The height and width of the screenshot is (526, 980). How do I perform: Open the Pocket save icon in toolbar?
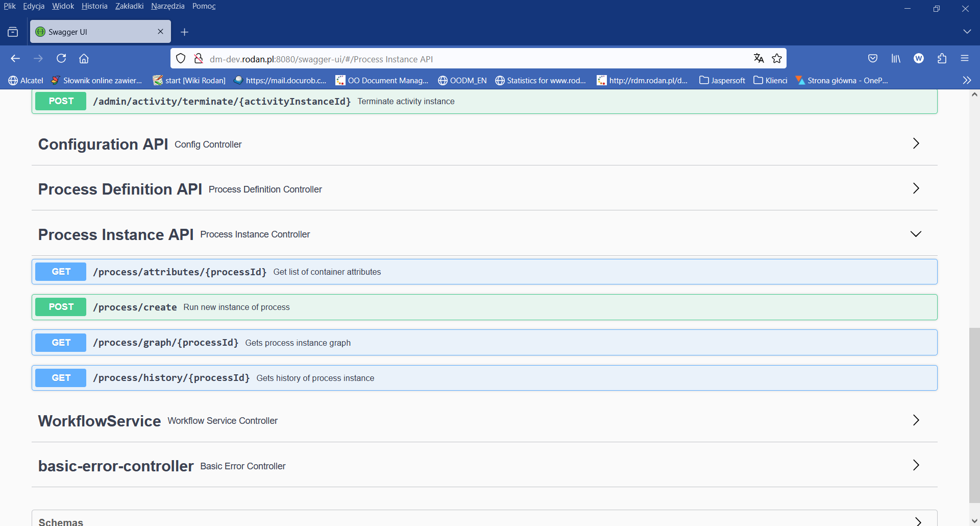(873, 58)
